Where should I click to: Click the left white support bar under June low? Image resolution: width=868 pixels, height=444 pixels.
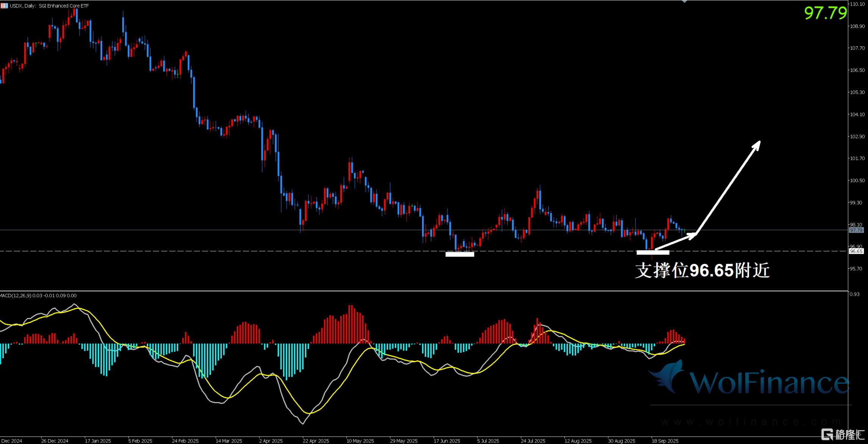[460, 254]
